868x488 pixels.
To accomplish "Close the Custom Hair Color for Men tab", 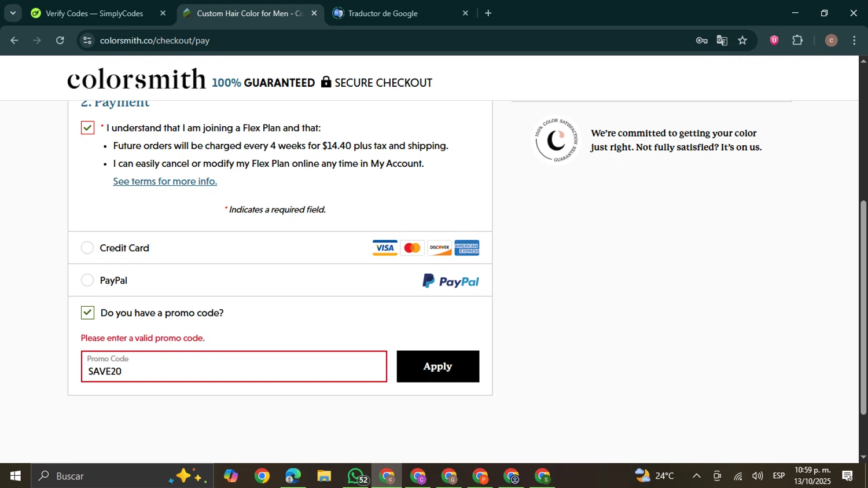I will coord(314,13).
